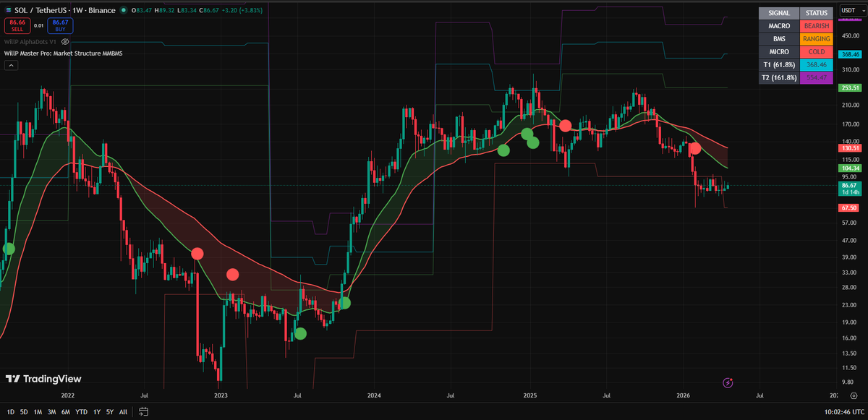Screen dimensions: 868x420
Task: Click the cyan 368.46 price axis label
Action: click(849, 53)
